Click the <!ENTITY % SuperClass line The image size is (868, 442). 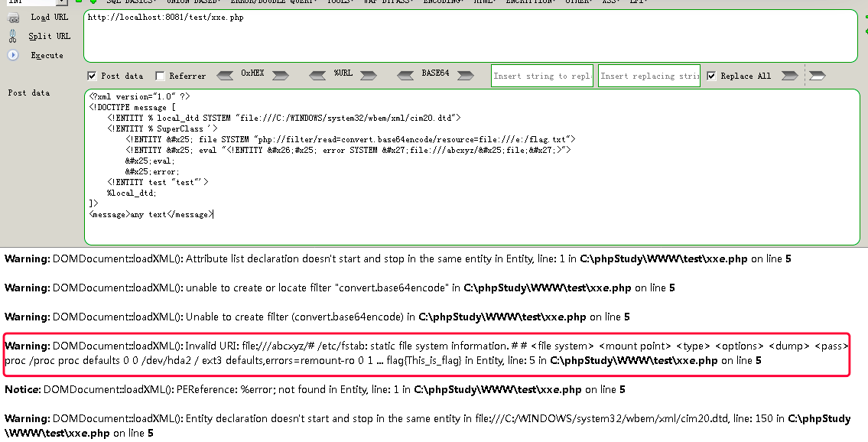click(162, 129)
